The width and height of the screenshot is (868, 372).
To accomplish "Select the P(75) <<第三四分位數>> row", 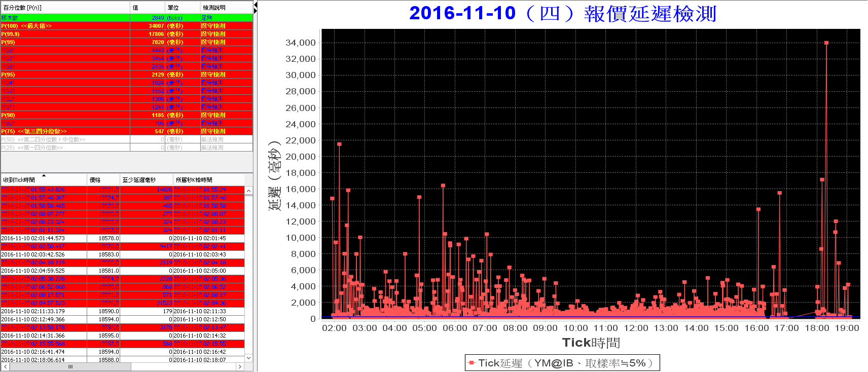I will point(127,131).
